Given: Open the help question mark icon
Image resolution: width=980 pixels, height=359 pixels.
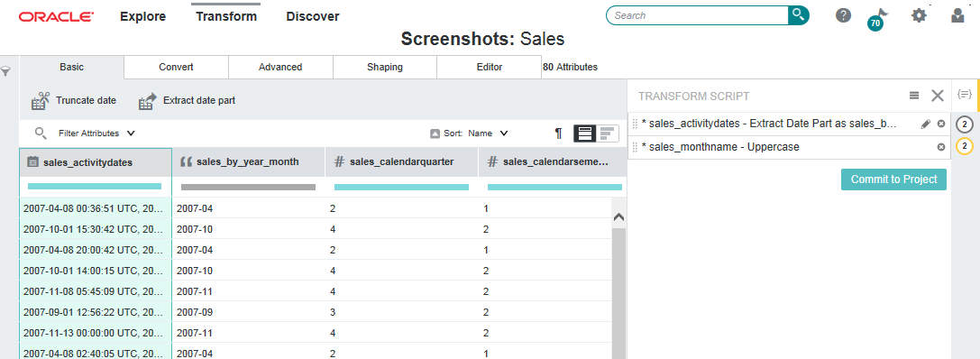Looking at the screenshot, I should point(844,15).
